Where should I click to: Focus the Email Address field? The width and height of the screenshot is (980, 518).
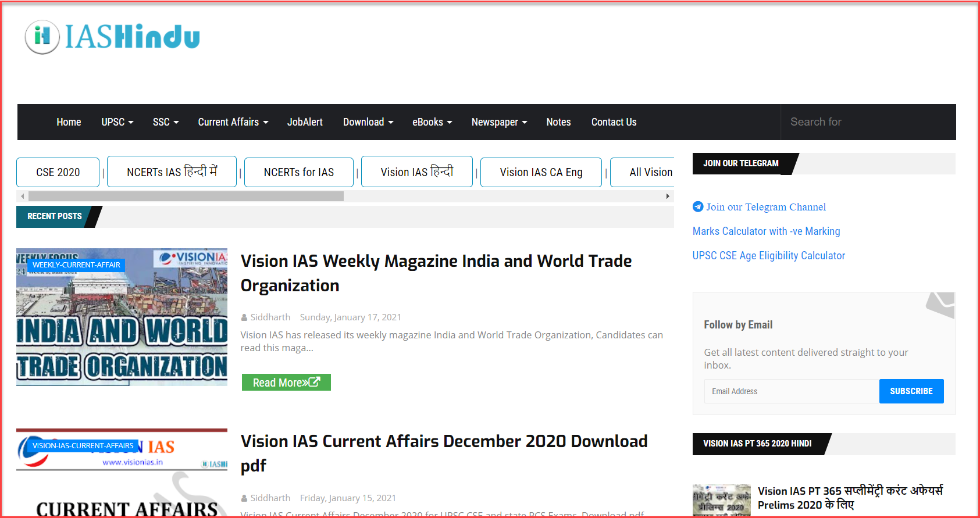792,391
